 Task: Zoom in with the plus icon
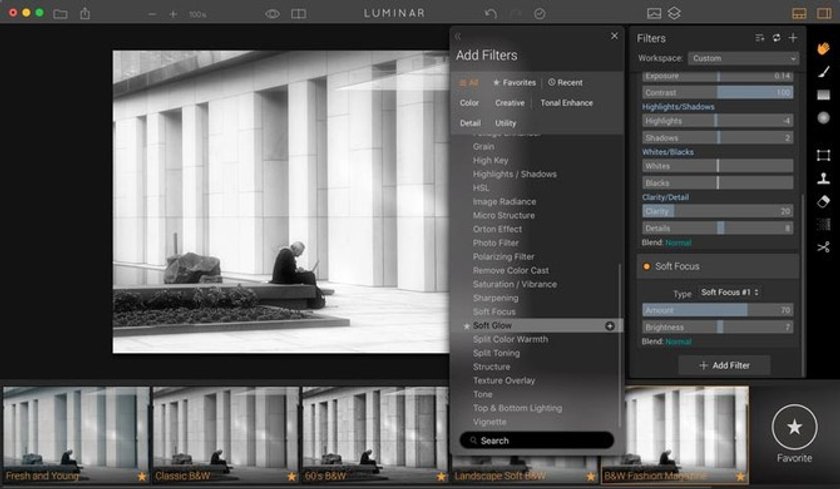point(173,14)
